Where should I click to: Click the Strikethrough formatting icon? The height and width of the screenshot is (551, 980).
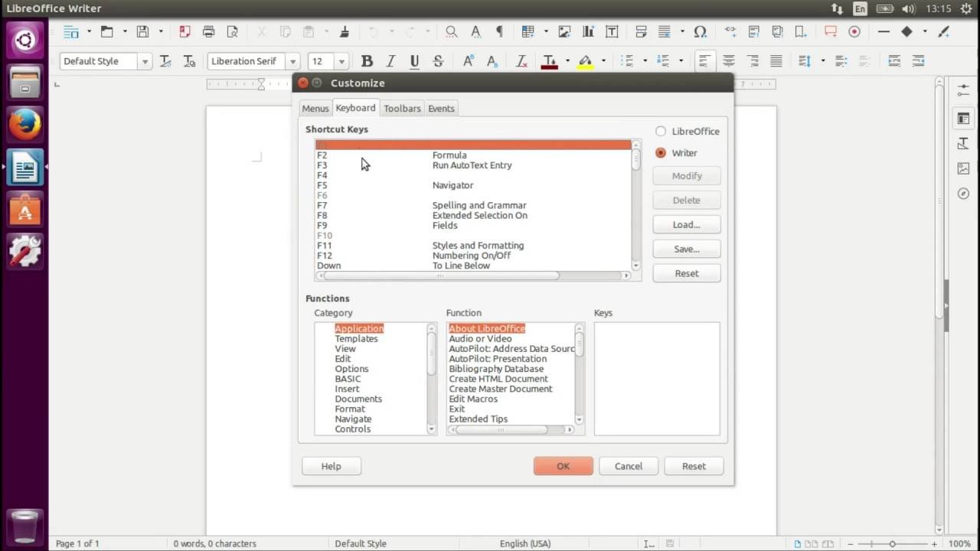click(438, 61)
